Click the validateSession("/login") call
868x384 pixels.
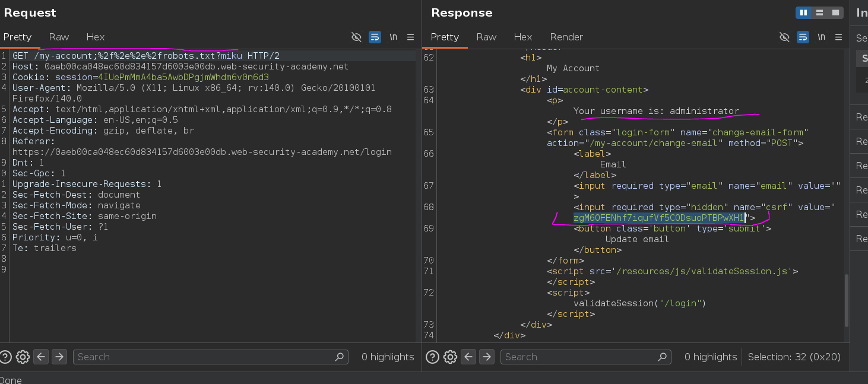(639, 303)
